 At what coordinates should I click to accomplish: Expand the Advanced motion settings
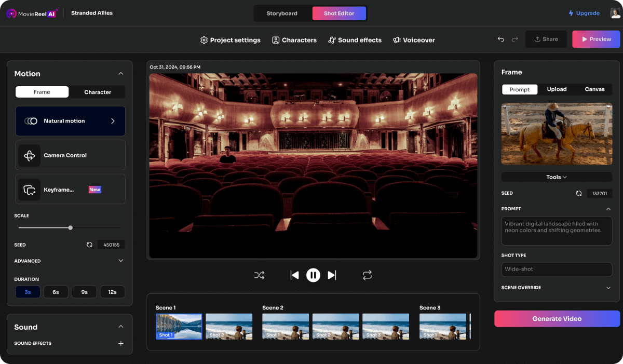[70, 261]
